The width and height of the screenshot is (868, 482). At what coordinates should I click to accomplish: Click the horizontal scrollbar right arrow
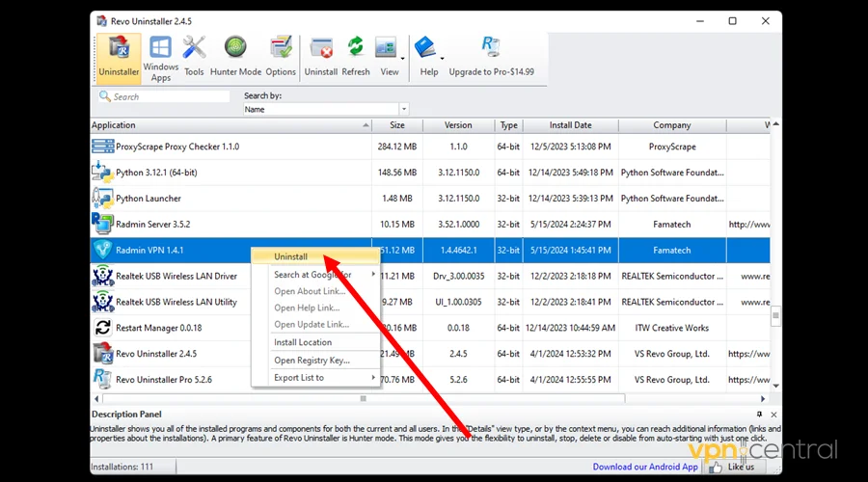click(763, 398)
